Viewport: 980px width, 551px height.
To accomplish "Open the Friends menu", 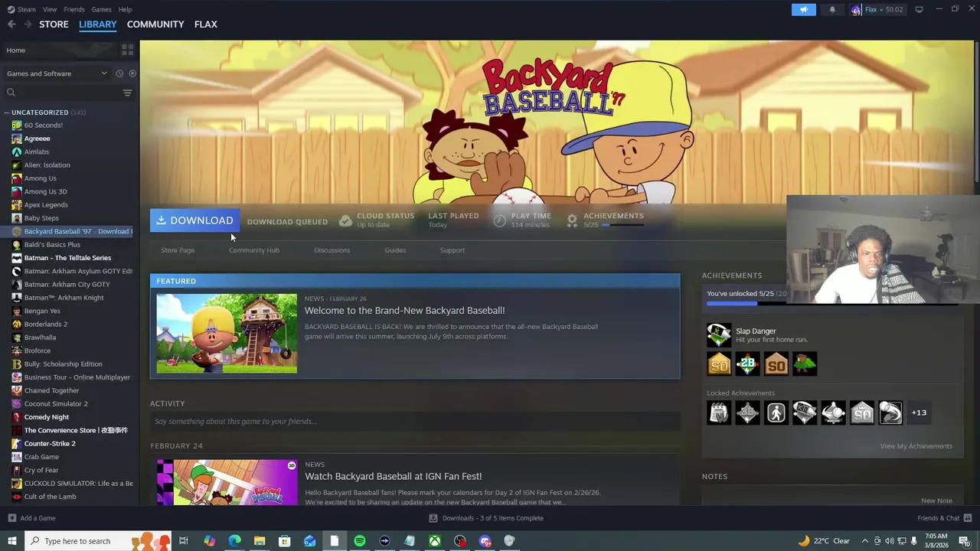I will pos(74,9).
